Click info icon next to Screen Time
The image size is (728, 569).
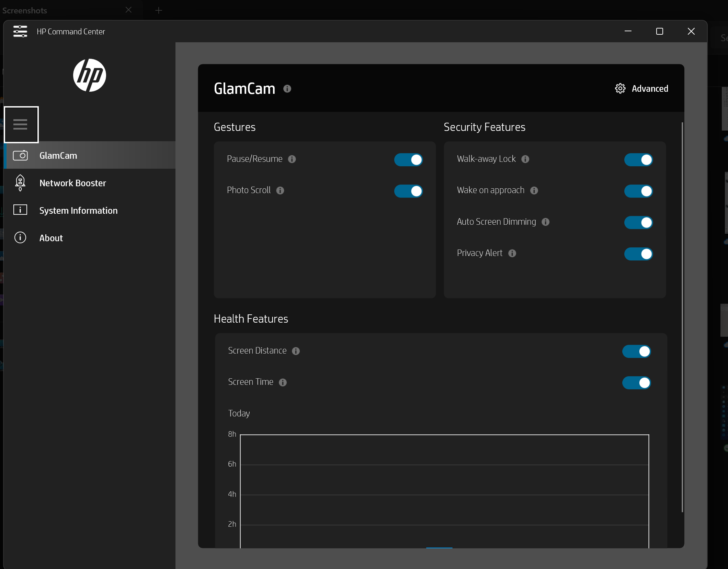click(x=283, y=382)
